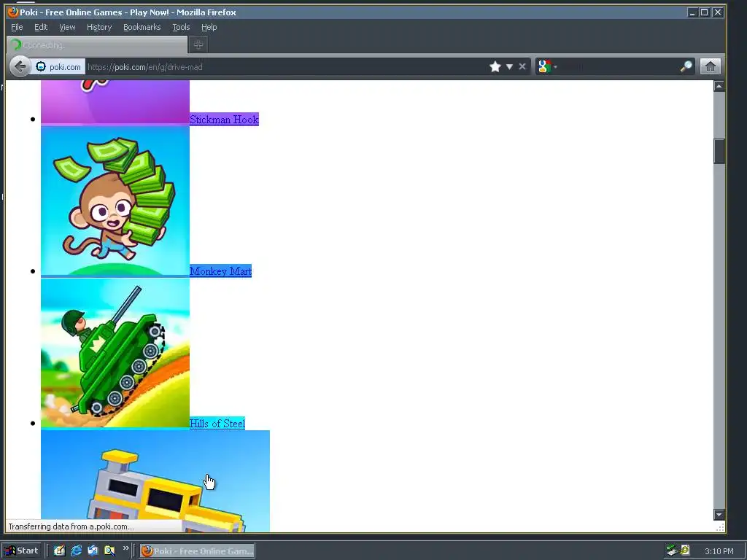Click the first quick launch notepad icon
The image size is (747, 560).
click(59, 551)
